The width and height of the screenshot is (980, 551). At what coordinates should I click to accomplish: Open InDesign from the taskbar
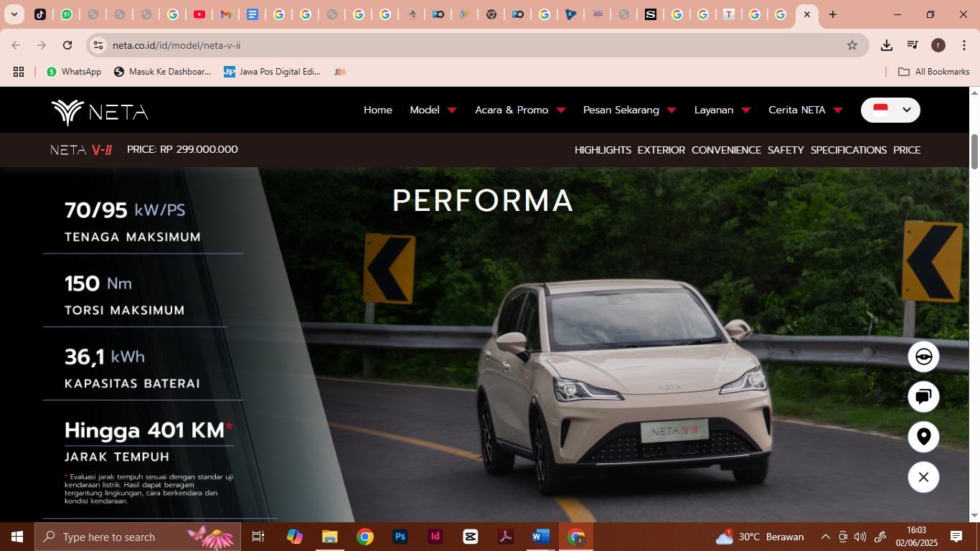(x=435, y=537)
